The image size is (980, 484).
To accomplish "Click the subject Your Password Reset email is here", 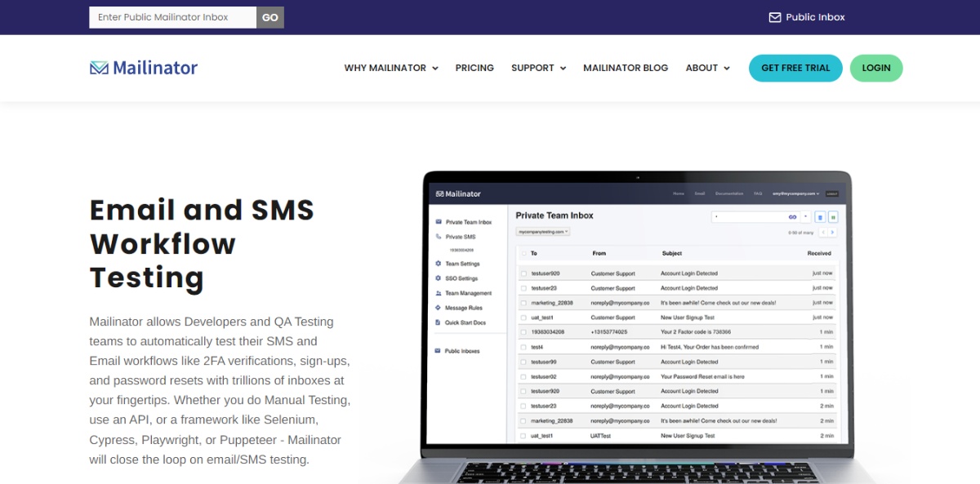I will coord(702,376).
